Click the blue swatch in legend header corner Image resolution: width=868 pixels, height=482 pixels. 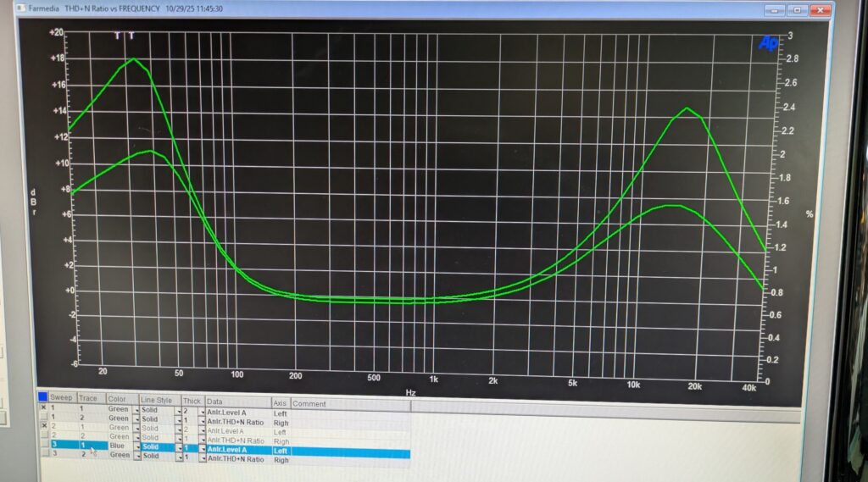[42, 397]
